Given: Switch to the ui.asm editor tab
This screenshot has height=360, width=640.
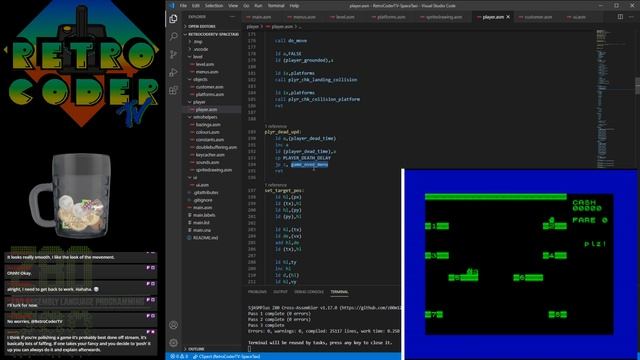Looking at the screenshot, I should [579, 17].
